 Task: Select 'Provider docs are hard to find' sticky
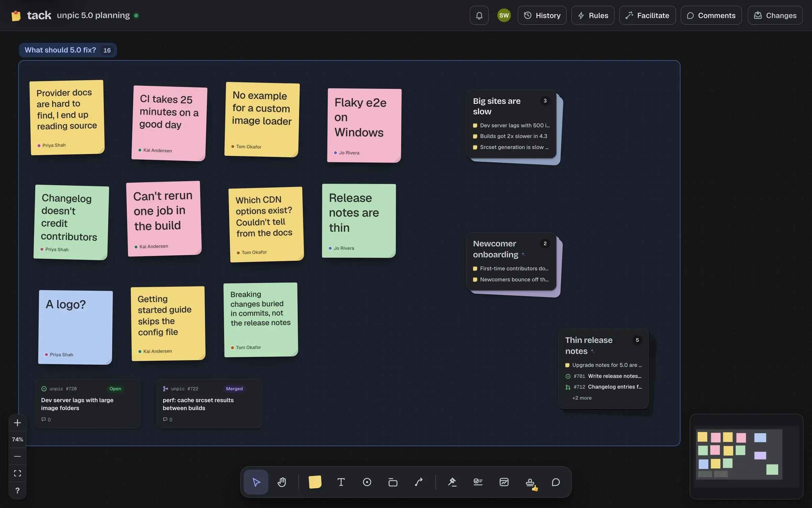(67, 118)
